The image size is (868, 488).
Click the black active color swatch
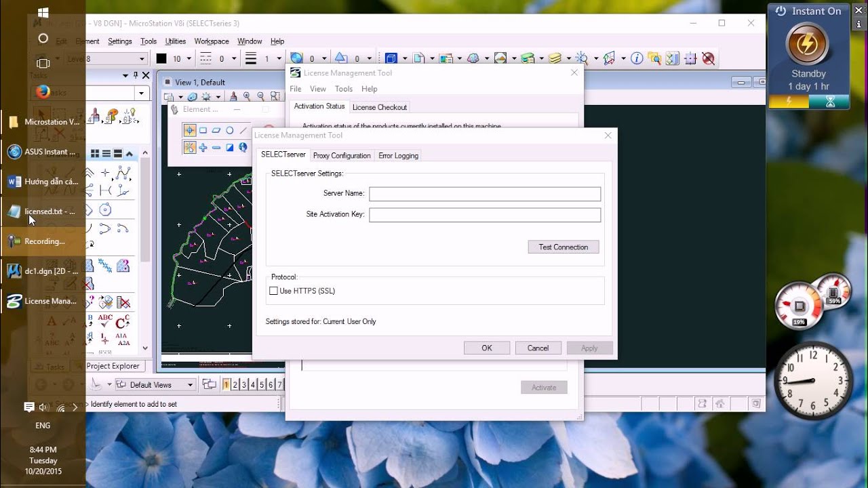coord(161,59)
